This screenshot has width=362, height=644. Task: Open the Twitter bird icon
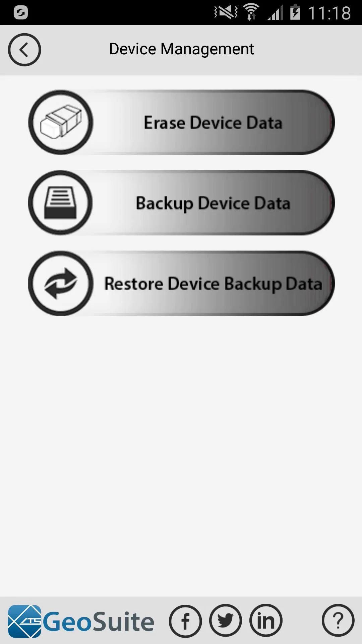tap(226, 621)
